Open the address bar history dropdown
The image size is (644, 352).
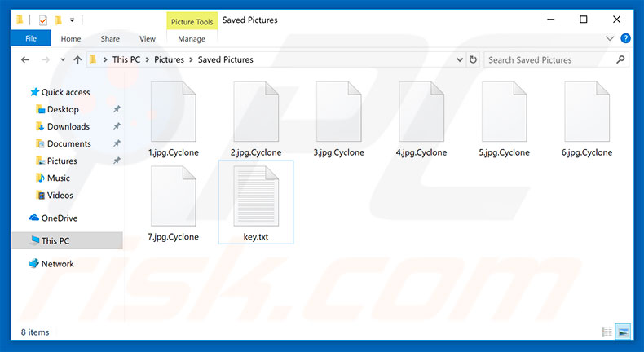coord(460,60)
